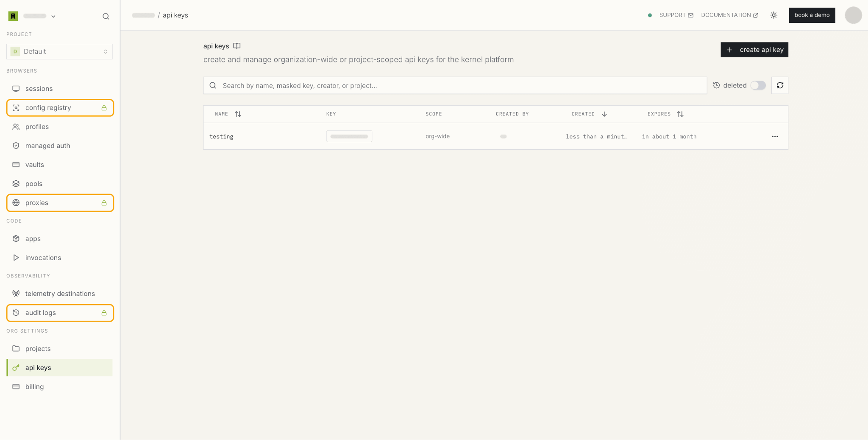Click the search icon in sidebar header
Screen dimensions: 868x440
click(x=106, y=16)
